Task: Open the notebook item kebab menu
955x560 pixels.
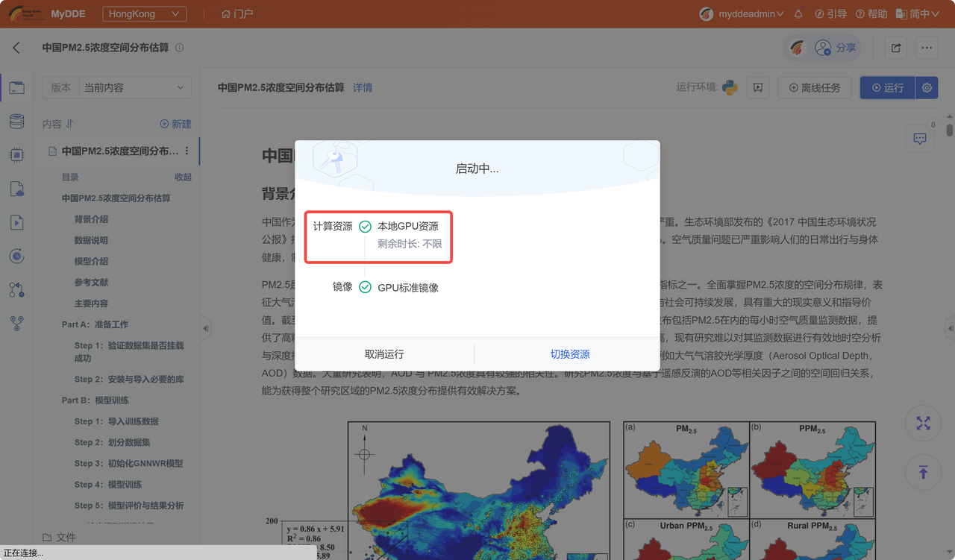Action: click(x=187, y=151)
